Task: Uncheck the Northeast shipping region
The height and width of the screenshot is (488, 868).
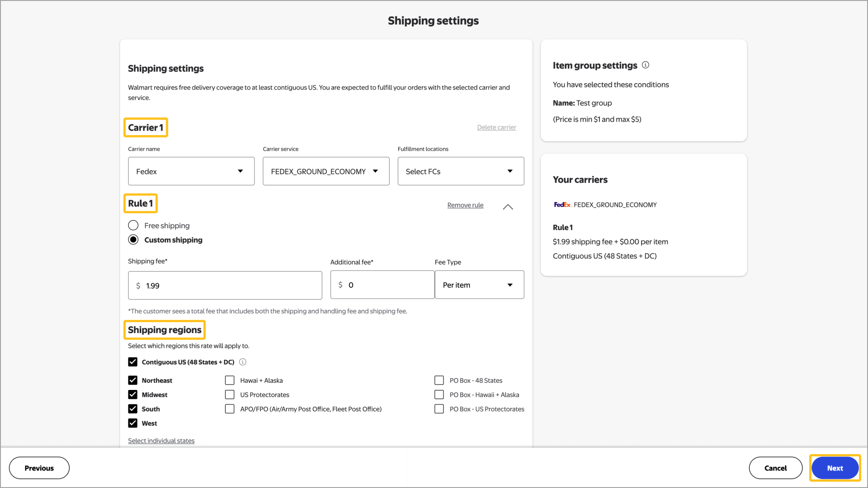Action: (132, 380)
